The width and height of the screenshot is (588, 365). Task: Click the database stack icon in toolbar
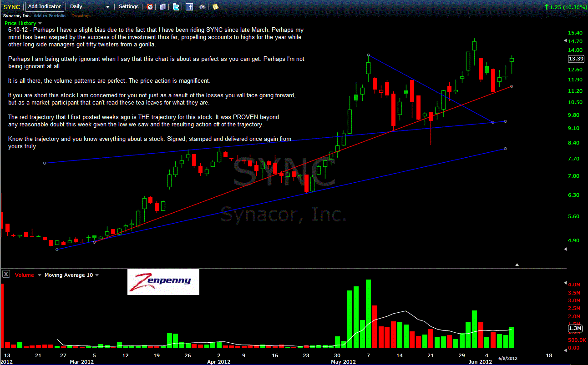tap(163, 7)
